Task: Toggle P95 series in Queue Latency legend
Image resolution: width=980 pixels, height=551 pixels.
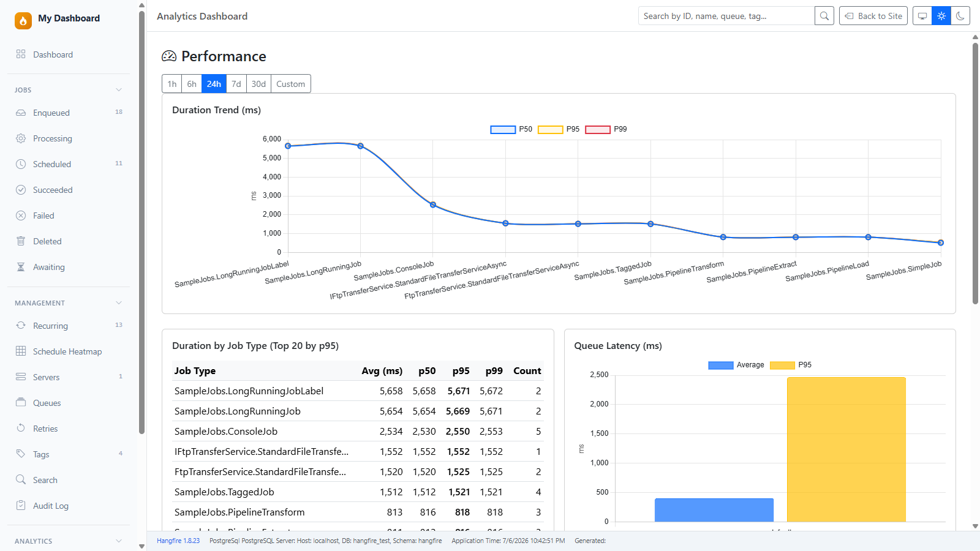Action: point(791,365)
